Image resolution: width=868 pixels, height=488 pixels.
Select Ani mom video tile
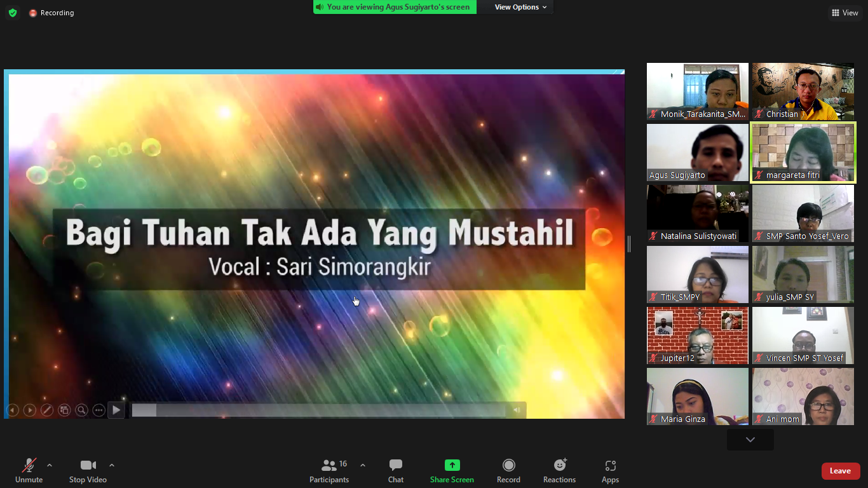pos(803,396)
